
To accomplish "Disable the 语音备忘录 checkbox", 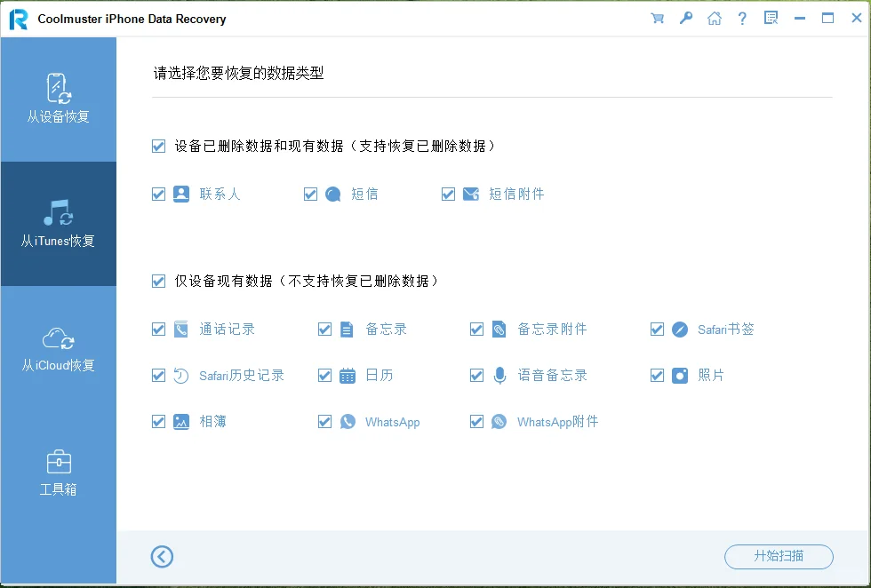I will tap(476, 375).
